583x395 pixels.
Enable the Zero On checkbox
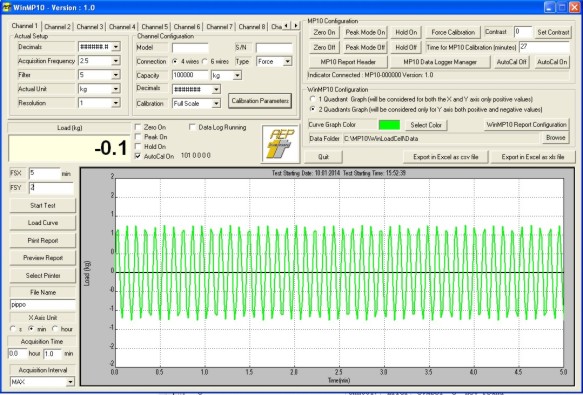tap(138, 127)
